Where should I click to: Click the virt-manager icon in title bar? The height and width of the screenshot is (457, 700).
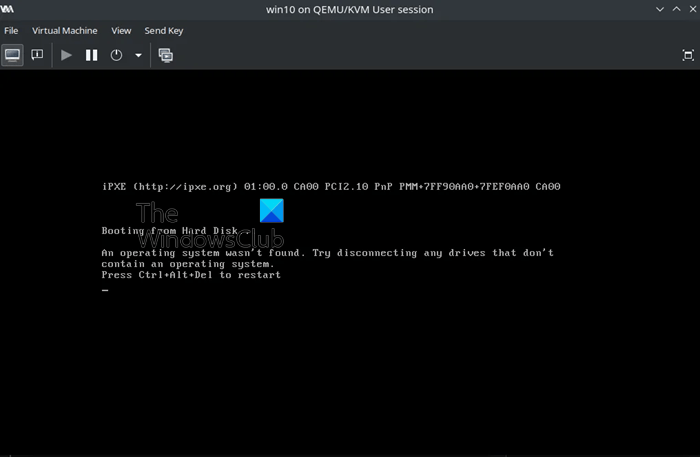[7, 9]
